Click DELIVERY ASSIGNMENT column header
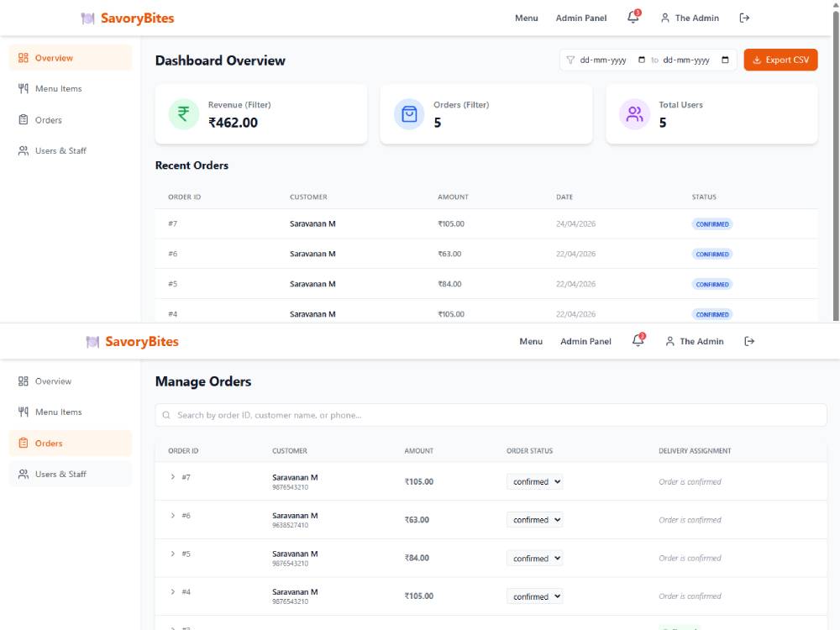 click(695, 451)
